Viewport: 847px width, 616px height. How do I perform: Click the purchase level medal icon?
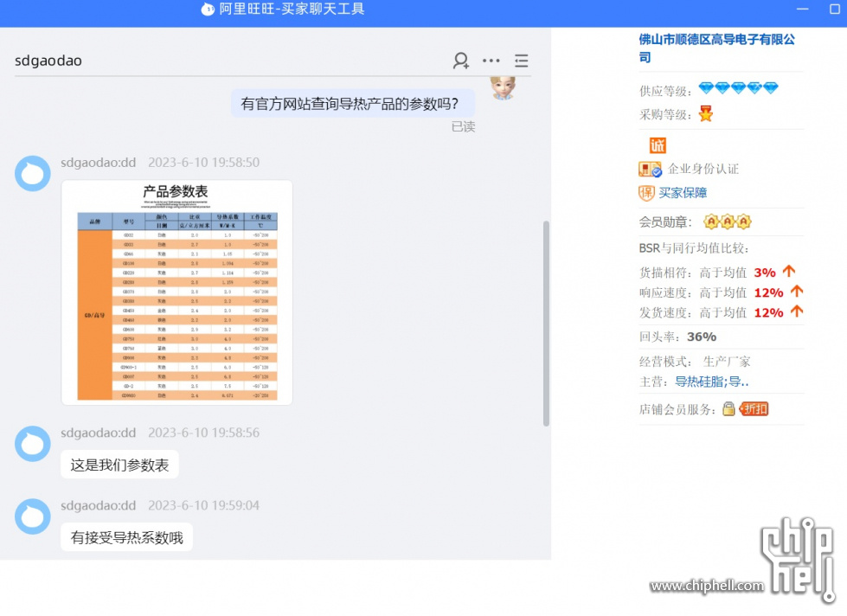click(x=705, y=113)
